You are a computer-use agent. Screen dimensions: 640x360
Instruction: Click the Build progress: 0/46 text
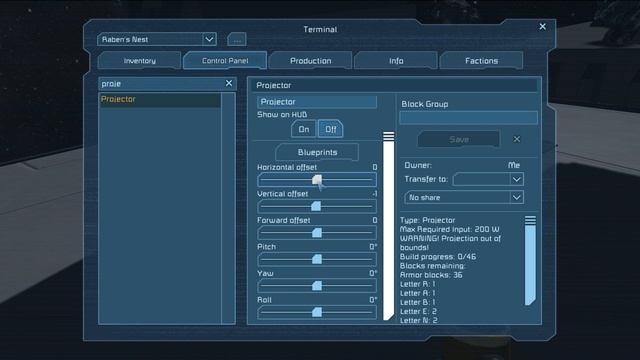coord(438,257)
